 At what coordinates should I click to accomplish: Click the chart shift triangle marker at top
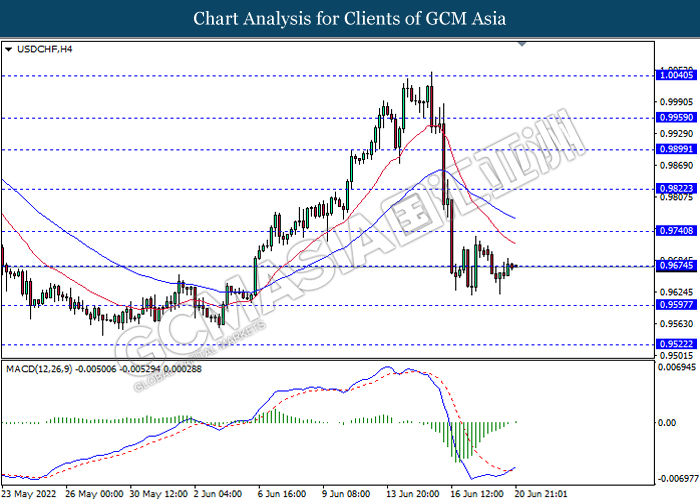[x=522, y=44]
